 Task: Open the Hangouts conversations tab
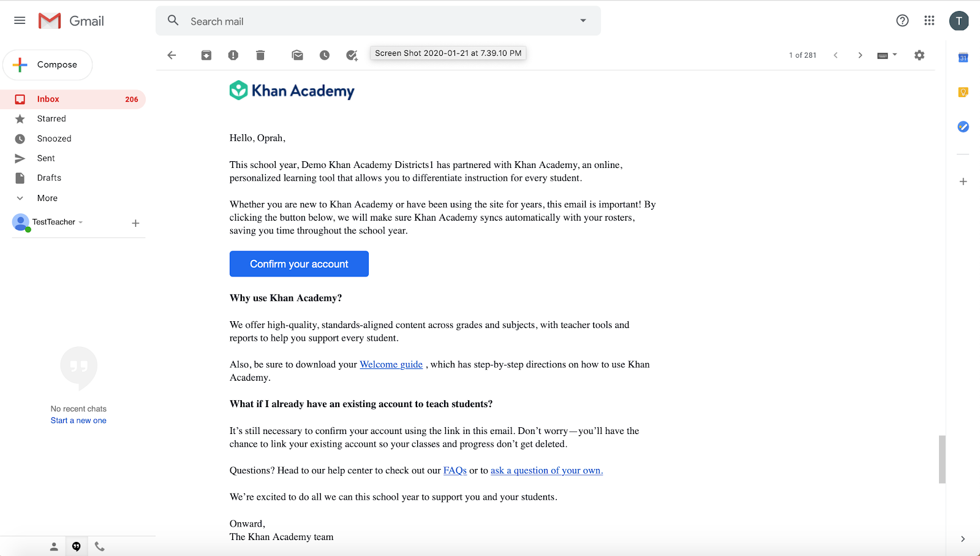(77, 546)
